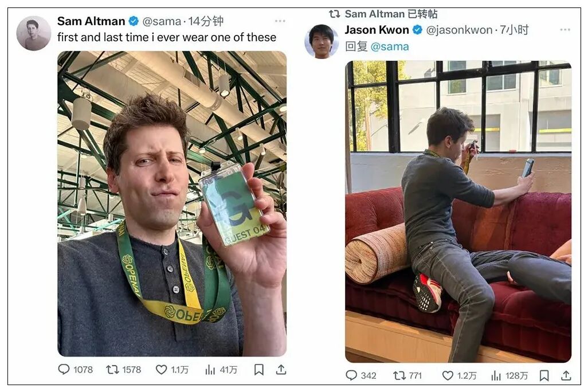View Sam Altman's verified badge
The image size is (588, 392).
(134, 21)
